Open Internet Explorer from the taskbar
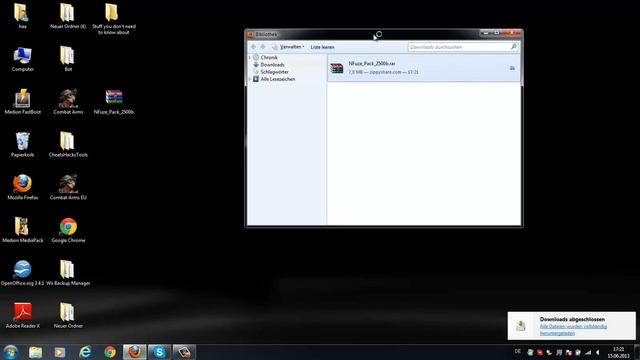Viewport: 640px width, 360px height. coord(85,352)
